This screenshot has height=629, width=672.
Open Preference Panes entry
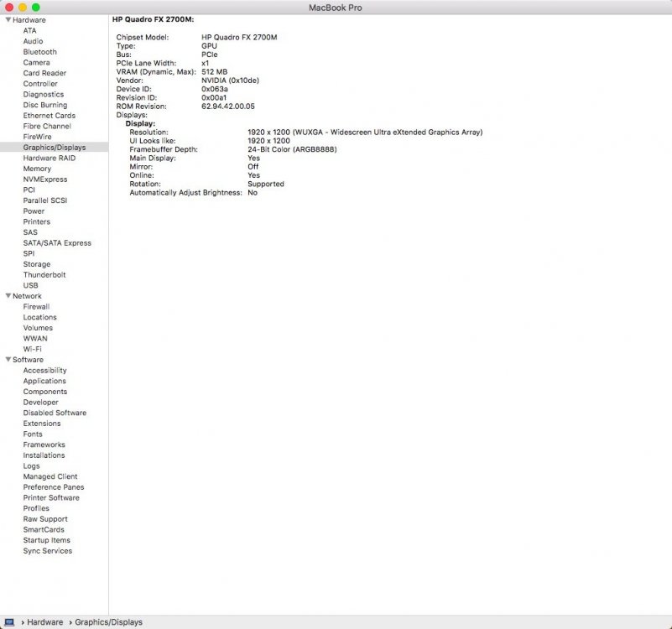tap(54, 486)
